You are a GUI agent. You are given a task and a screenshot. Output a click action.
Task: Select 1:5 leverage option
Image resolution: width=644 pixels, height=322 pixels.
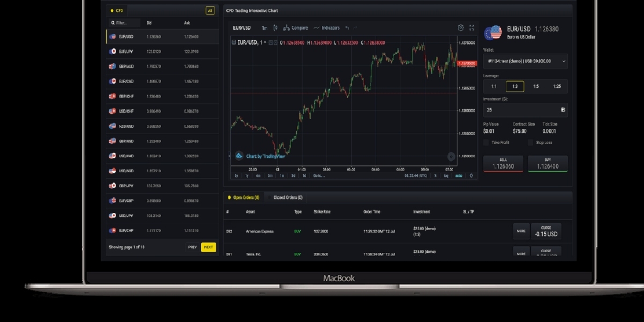click(x=536, y=86)
